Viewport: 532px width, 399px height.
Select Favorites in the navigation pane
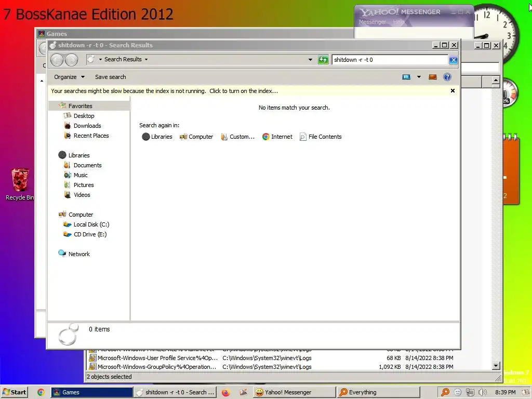point(80,106)
